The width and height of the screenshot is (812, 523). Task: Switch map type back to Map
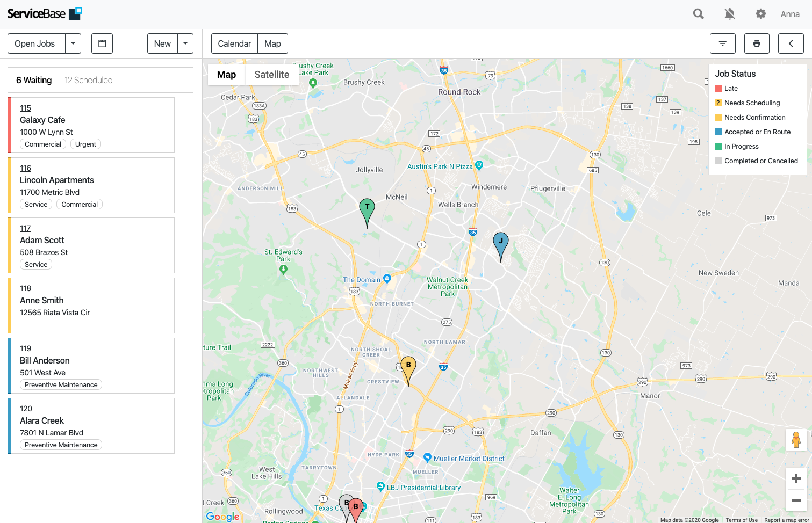(226, 74)
